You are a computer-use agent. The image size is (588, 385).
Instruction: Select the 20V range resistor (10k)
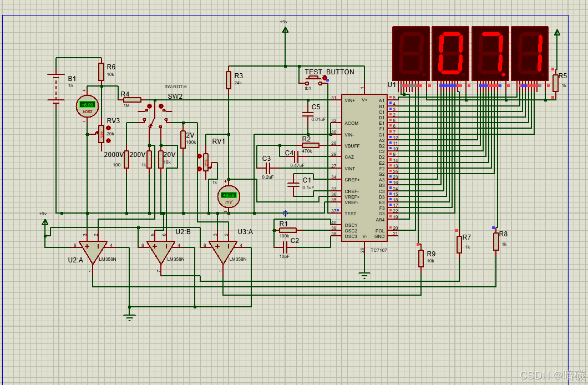[x=161, y=159]
